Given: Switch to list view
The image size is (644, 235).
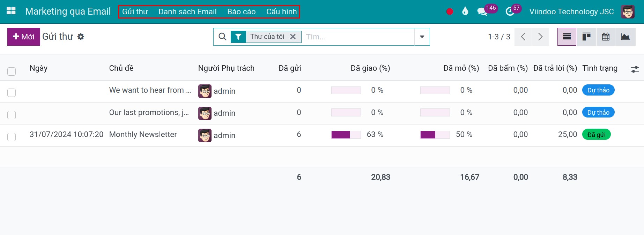Looking at the screenshot, I should tap(567, 37).
